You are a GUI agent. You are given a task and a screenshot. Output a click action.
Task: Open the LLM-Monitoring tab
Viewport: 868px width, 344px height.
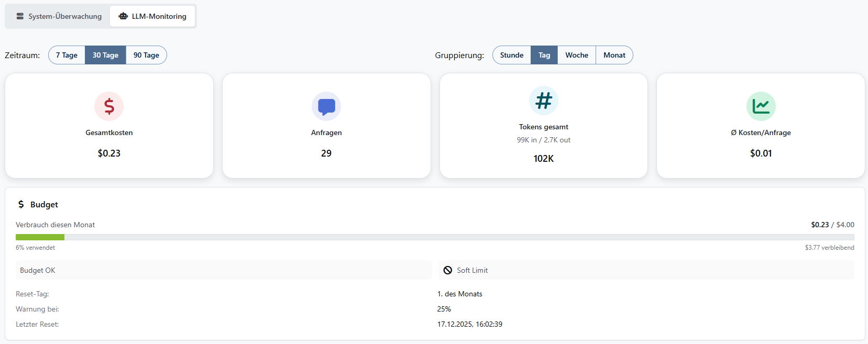point(152,16)
